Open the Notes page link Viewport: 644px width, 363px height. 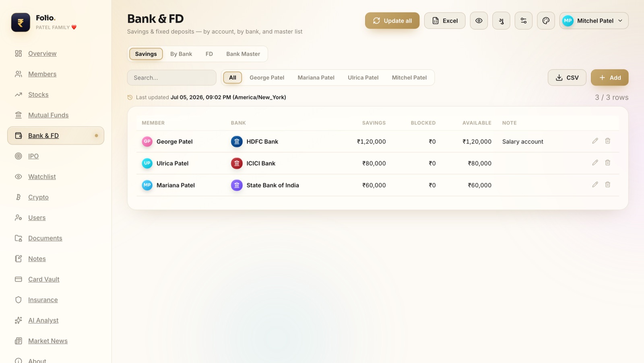37,258
